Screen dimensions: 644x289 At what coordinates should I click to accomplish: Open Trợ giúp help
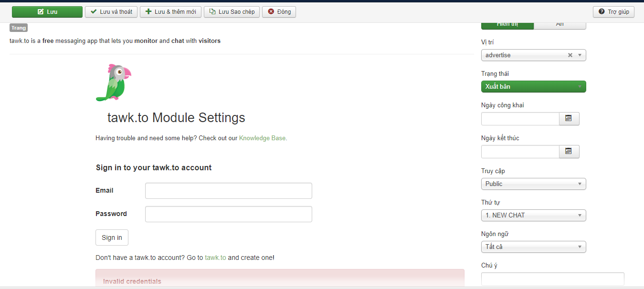pos(613,11)
